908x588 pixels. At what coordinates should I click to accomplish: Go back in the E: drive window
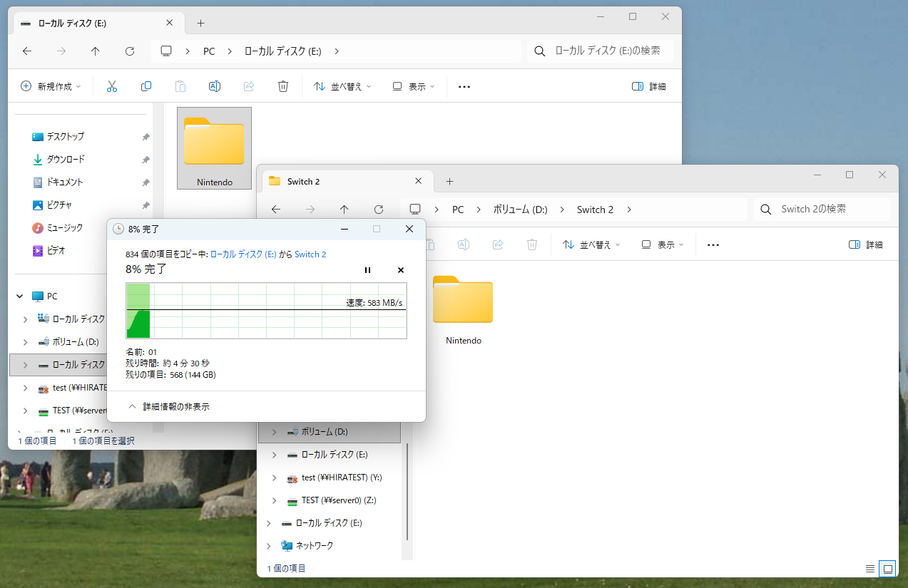[x=27, y=51]
